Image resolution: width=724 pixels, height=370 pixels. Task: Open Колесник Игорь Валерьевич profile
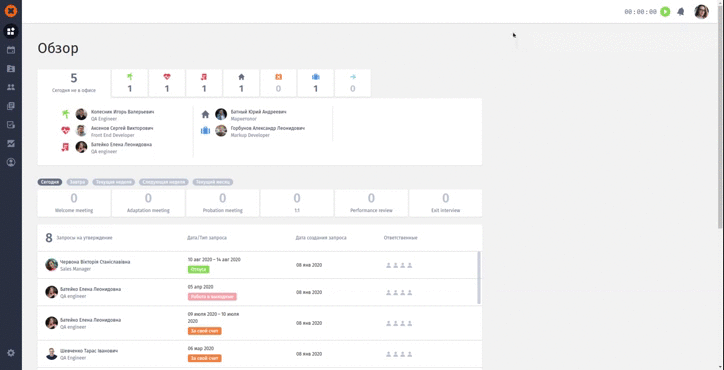[122, 112]
